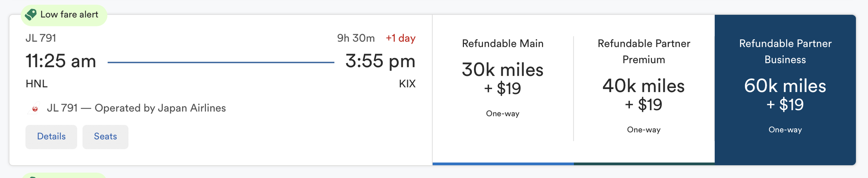Pick Refundable Partner Business 60k miles fare
868x178 pixels.
[785, 95]
